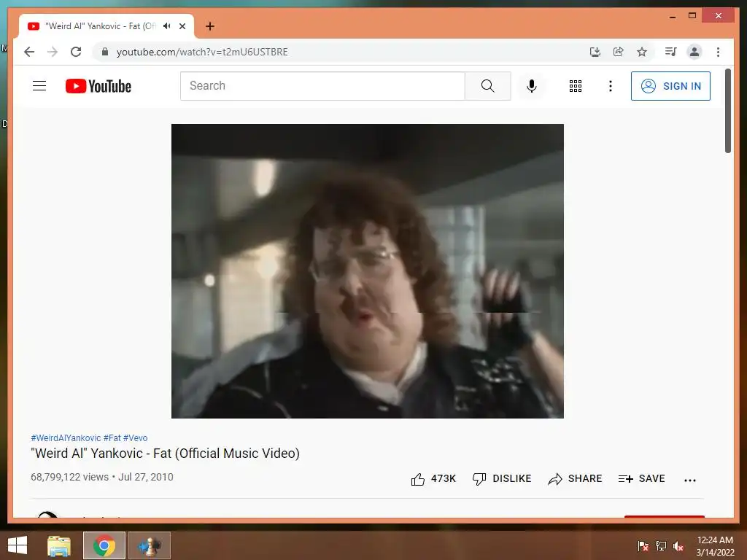View site info padlock icon
Image resolution: width=747 pixels, height=560 pixels.
pos(105,52)
